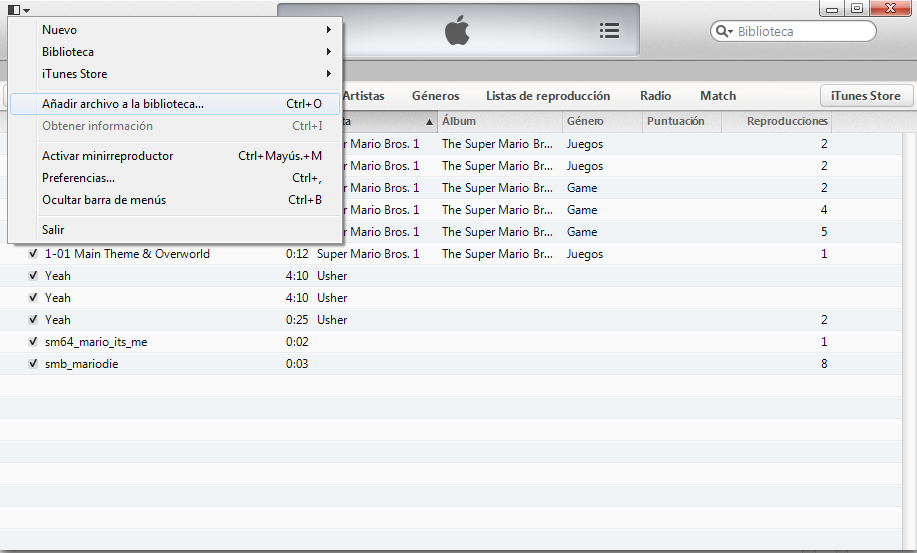
Task: Open the Radio tab
Action: click(655, 96)
